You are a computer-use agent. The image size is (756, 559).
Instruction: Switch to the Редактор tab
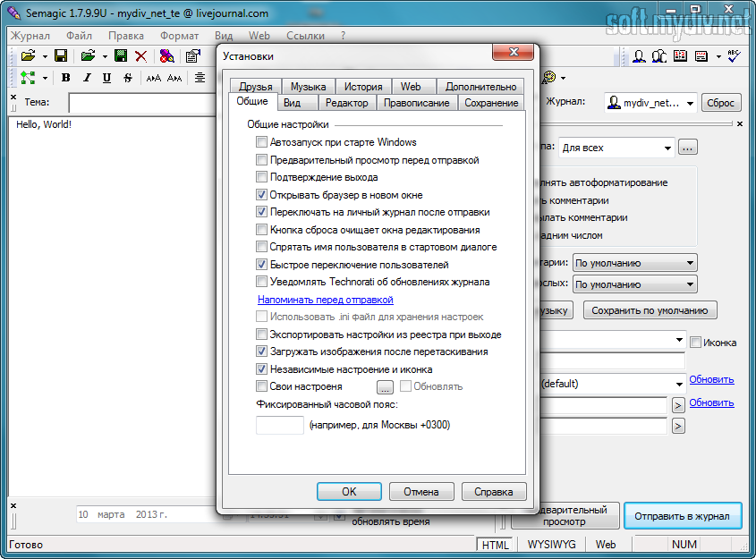point(346,103)
